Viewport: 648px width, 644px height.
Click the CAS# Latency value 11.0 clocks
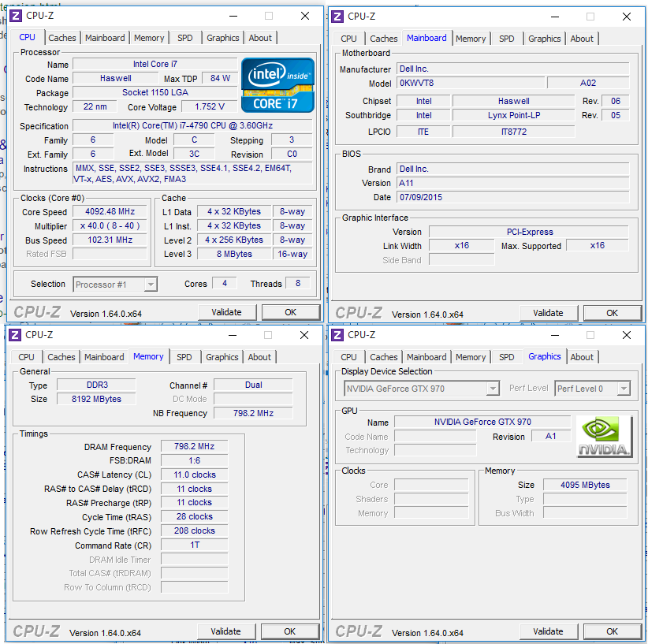[194, 475]
